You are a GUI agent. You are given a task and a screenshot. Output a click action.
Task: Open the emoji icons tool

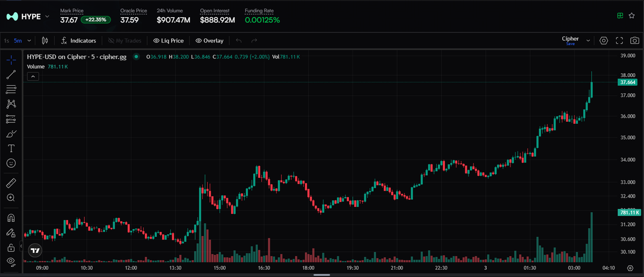click(x=11, y=162)
